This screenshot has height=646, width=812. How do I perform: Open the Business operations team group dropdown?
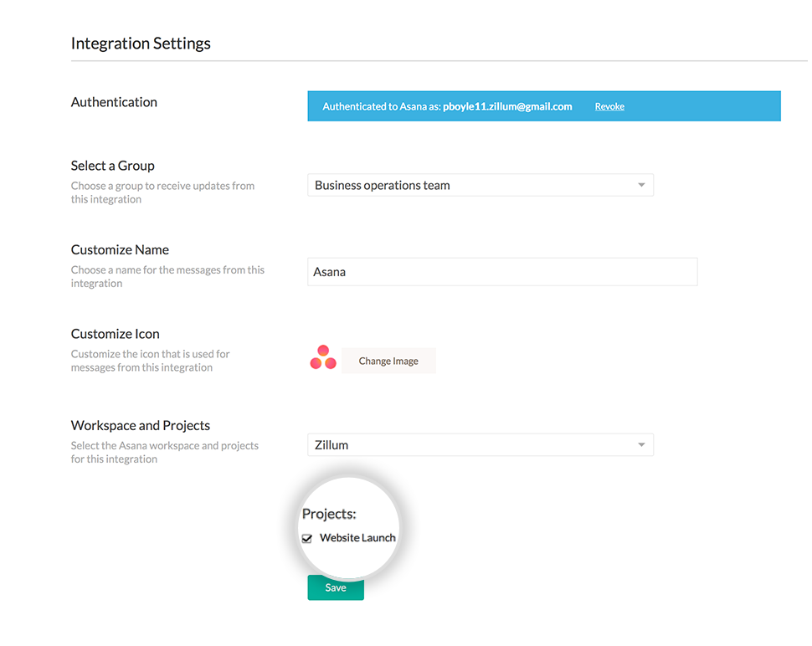pyautogui.click(x=480, y=185)
